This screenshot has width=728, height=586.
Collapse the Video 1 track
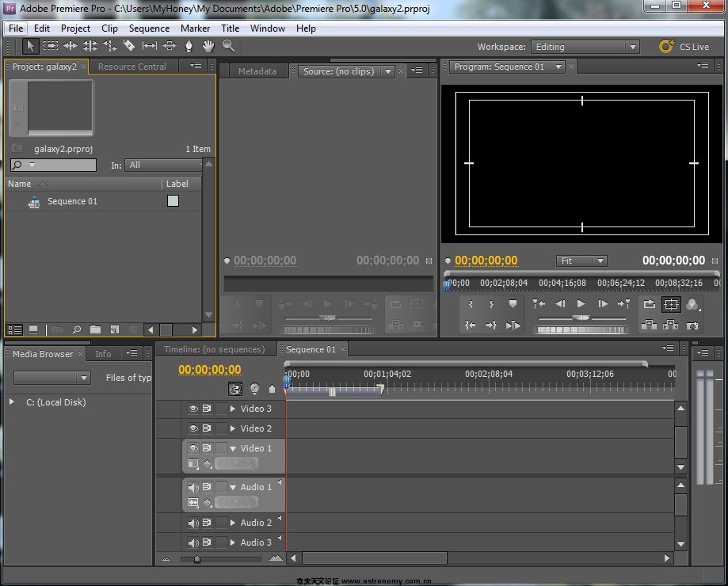(233, 449)
